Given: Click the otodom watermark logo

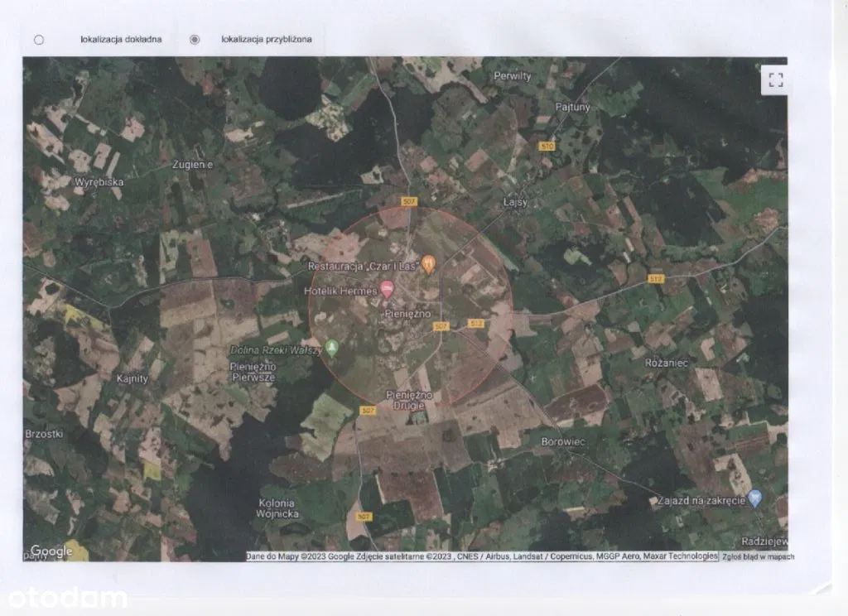Looking at the screenshot, I should pyautogui.click(x=64, y=597).
